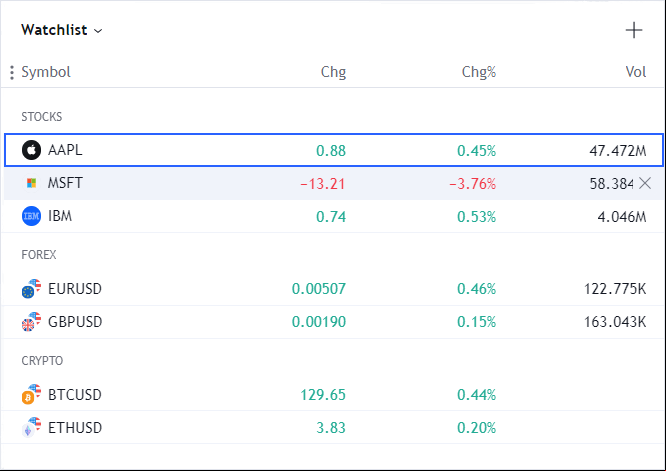Click AAPL change value 0.88
The height and width of the screenshot is (471, 666).
331,151
